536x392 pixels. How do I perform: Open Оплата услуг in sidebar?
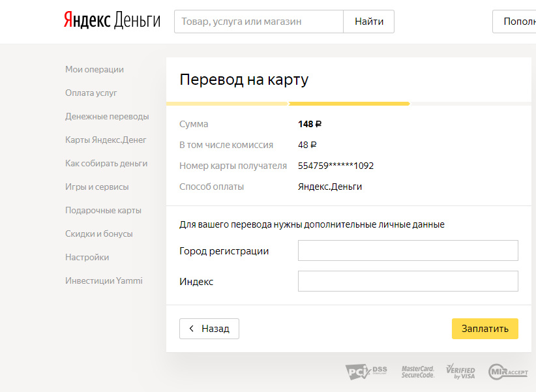pyautogui.click(x=91, y=93)
